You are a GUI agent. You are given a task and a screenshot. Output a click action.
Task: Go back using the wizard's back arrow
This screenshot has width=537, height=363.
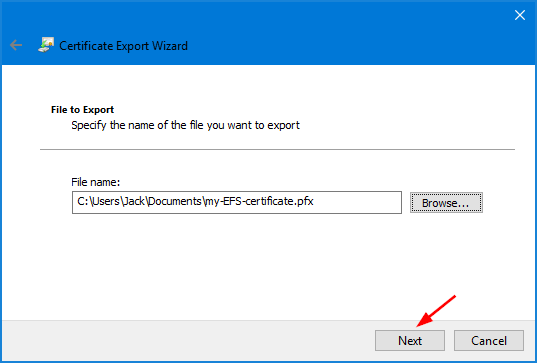(16, 45)
